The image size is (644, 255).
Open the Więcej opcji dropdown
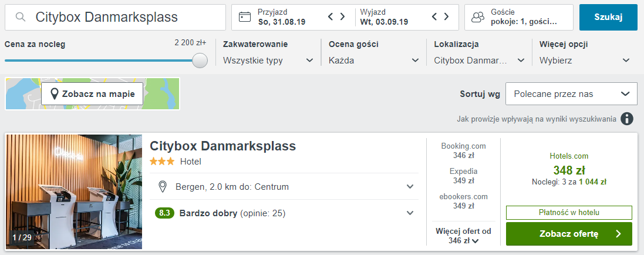point(585,60)
